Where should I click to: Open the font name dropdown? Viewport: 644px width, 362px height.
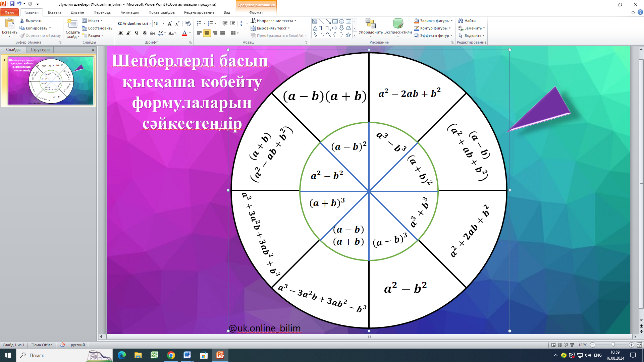tap(150, 23)
